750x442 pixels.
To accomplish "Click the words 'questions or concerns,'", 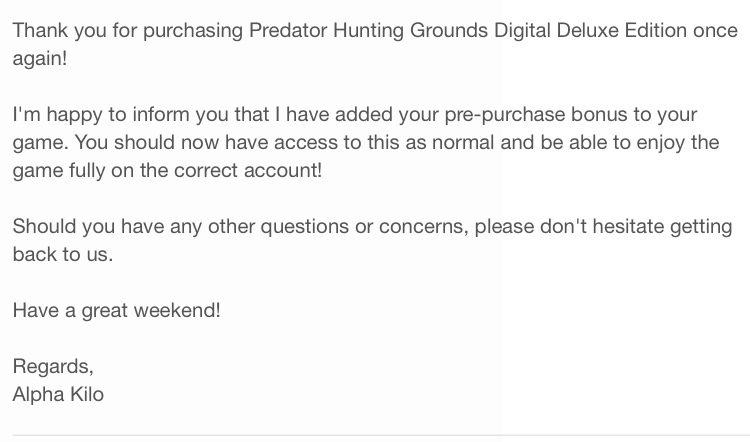I will tap(364, 227).
